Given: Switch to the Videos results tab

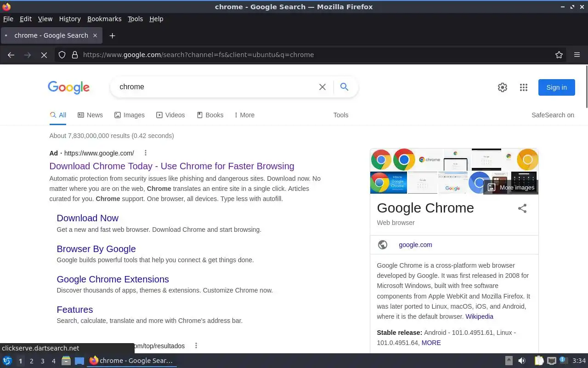Looking at the screenshot, I should 170,115.
